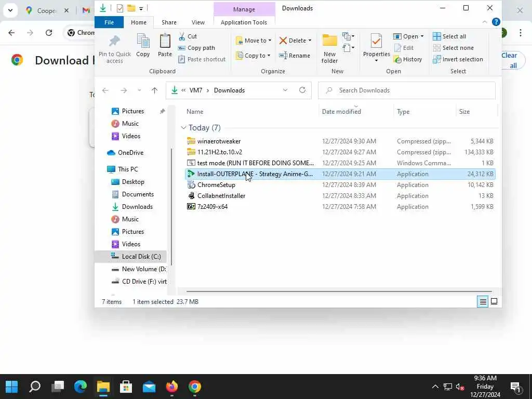The height and width of the screenshot is (399, 532).
Task: Select This PC in navigation pane
Action: click(128, 169)
